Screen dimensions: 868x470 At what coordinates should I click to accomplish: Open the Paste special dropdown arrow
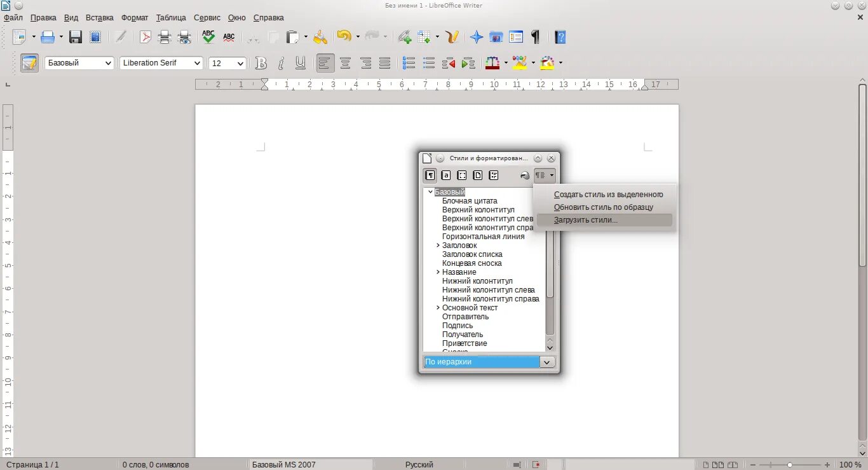tap(306, 37)
